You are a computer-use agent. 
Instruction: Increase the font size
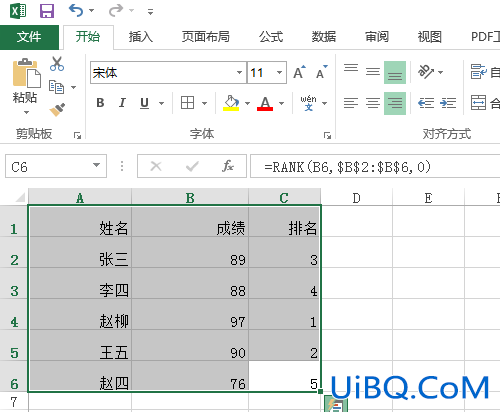299,72
